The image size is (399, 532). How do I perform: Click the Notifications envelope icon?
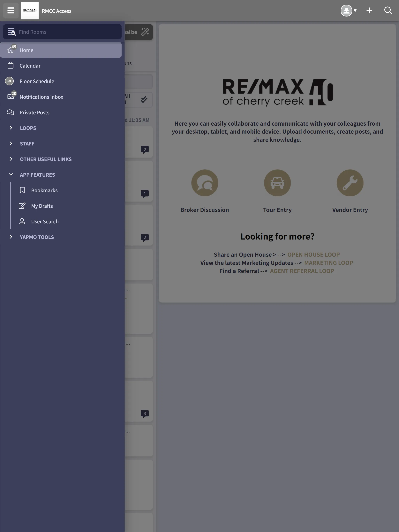(x=11, y=97)
